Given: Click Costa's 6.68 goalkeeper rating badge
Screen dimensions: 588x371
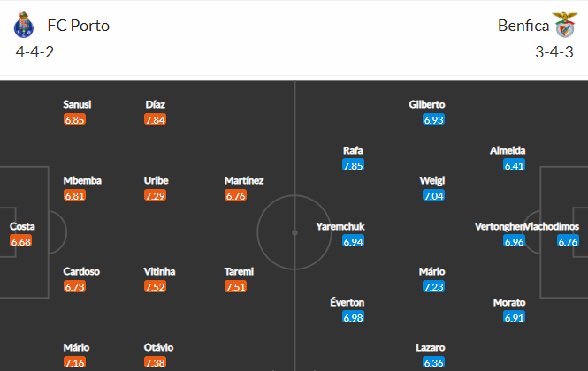Looking at the screenshot, I should point(21,241).
